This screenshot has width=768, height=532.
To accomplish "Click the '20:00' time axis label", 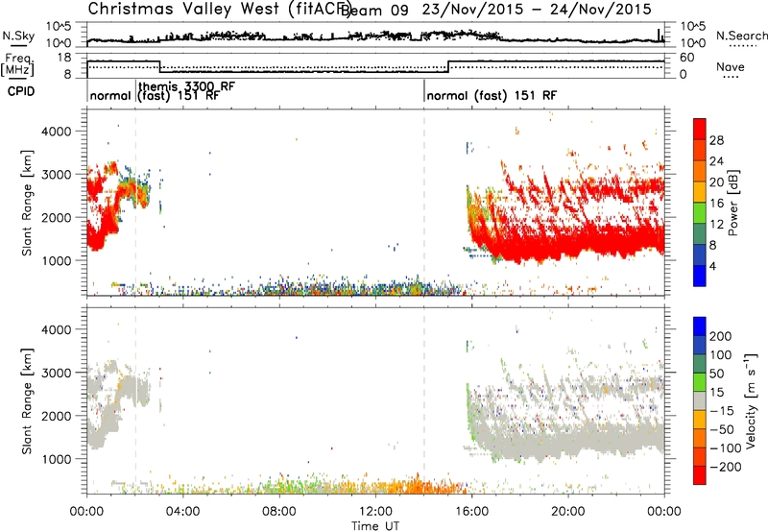I will coord(567,512).
